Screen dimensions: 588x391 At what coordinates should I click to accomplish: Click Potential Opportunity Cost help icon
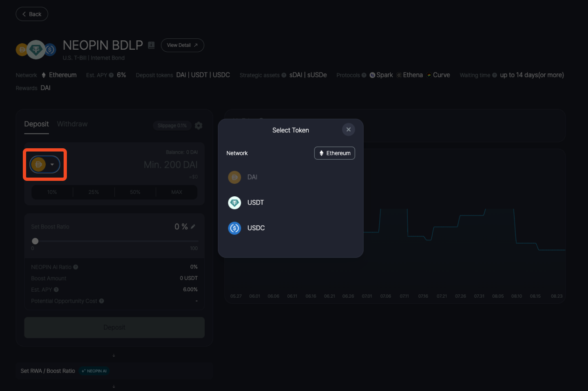[x=102, y=301]
